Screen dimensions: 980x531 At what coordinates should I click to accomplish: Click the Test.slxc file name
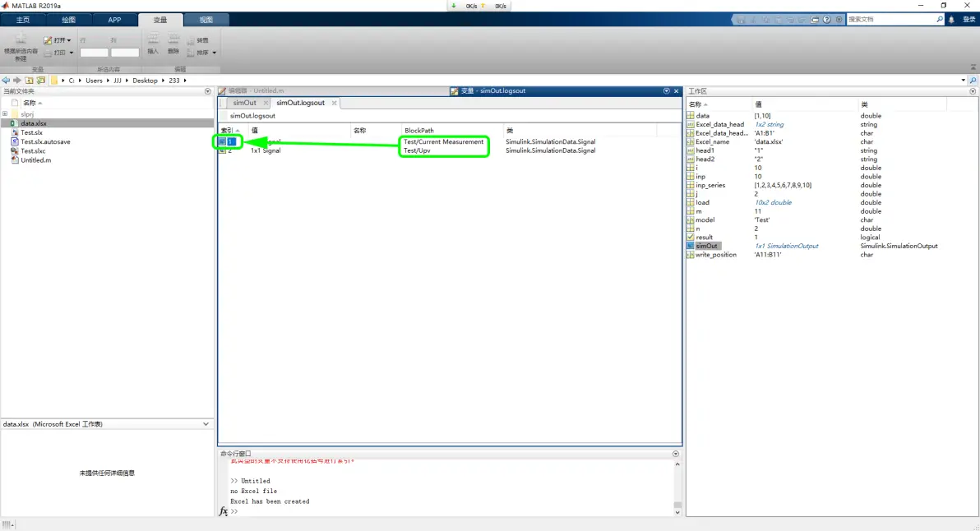click(33, 151)
